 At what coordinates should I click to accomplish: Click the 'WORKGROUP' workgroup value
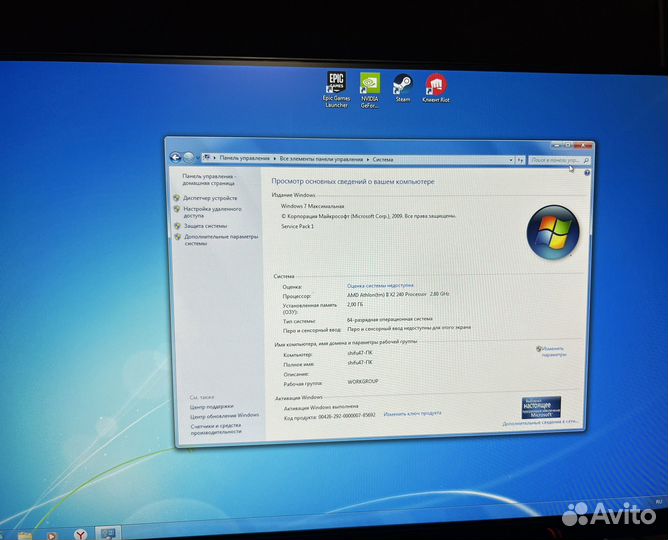[x=363, y=382]
